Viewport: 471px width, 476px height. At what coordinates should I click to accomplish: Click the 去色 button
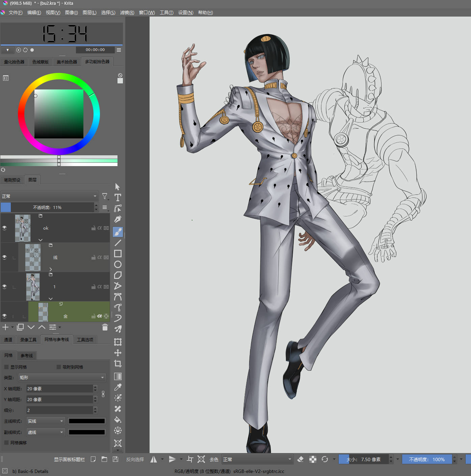point(214,459)
